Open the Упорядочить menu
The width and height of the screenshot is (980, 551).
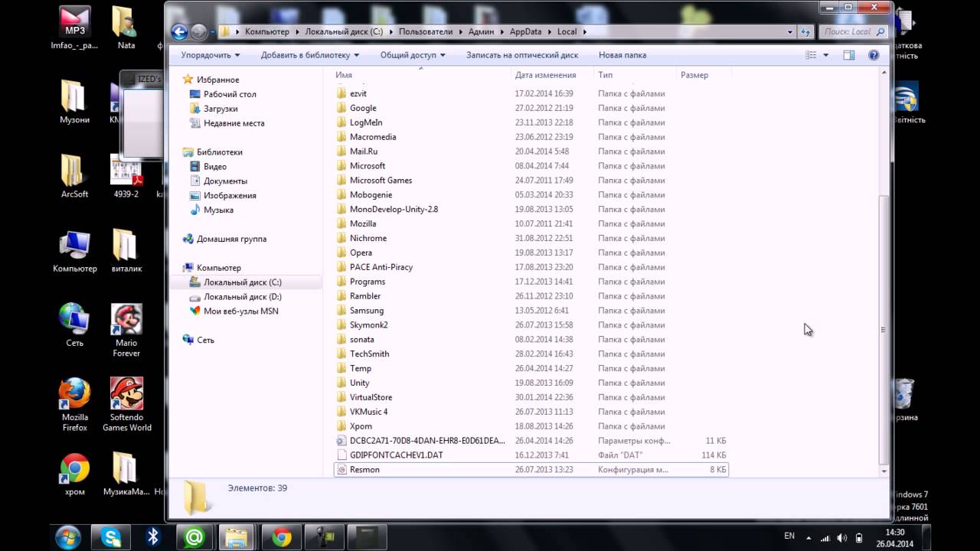coord(211,55)
